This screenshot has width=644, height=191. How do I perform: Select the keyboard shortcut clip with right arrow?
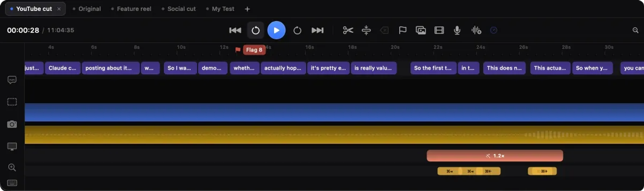point(542,171)
